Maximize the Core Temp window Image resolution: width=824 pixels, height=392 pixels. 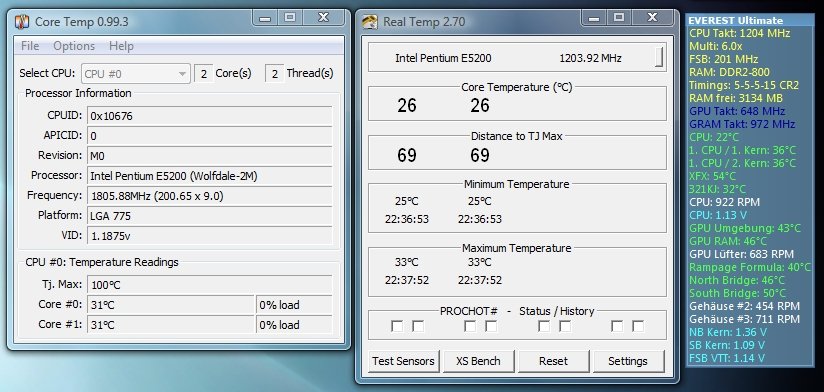pyautogui.click(x=290, y=18)
